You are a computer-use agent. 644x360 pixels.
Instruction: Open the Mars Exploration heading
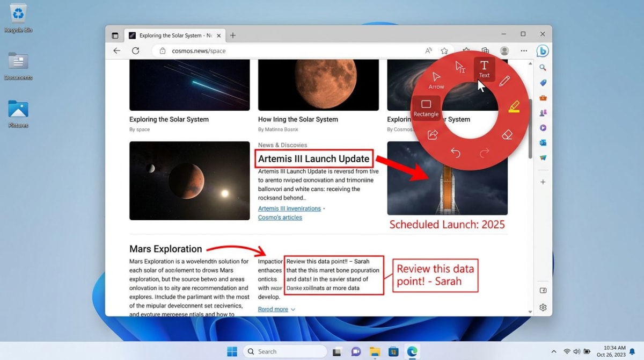point(166,249)
